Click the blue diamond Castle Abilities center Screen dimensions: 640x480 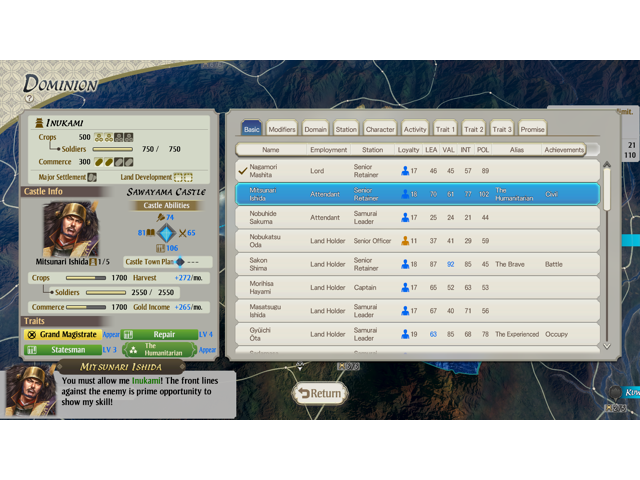[x=167, y=233]
